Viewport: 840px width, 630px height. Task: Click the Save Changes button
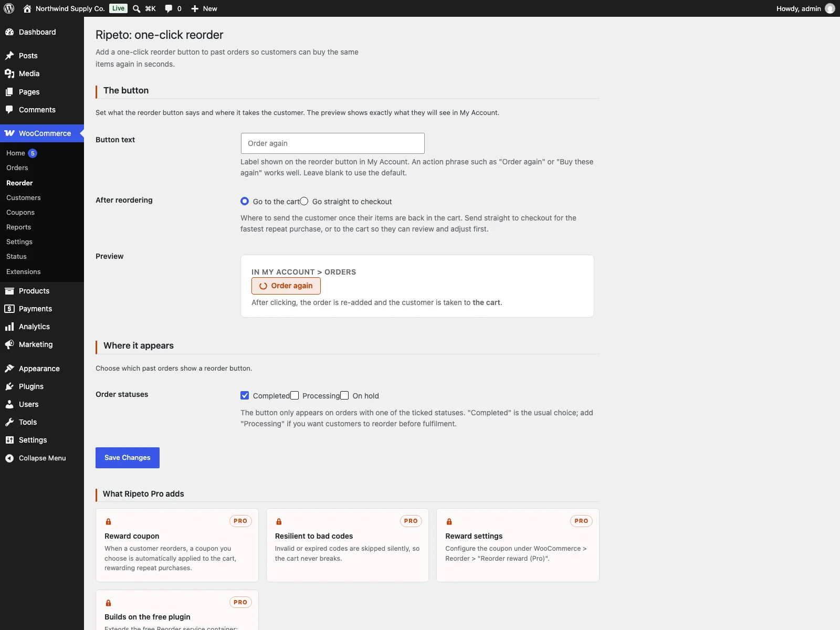coord(128,458)
